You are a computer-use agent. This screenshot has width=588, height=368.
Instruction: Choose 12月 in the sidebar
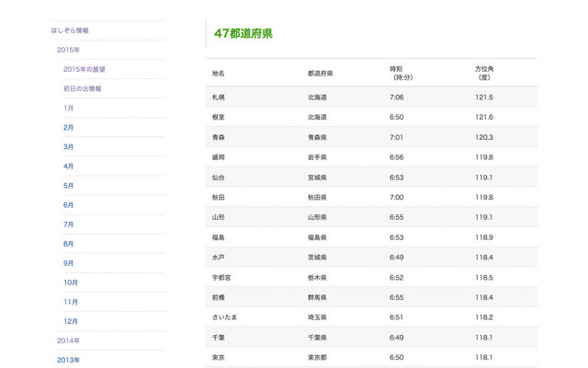[x=71, y=321]
